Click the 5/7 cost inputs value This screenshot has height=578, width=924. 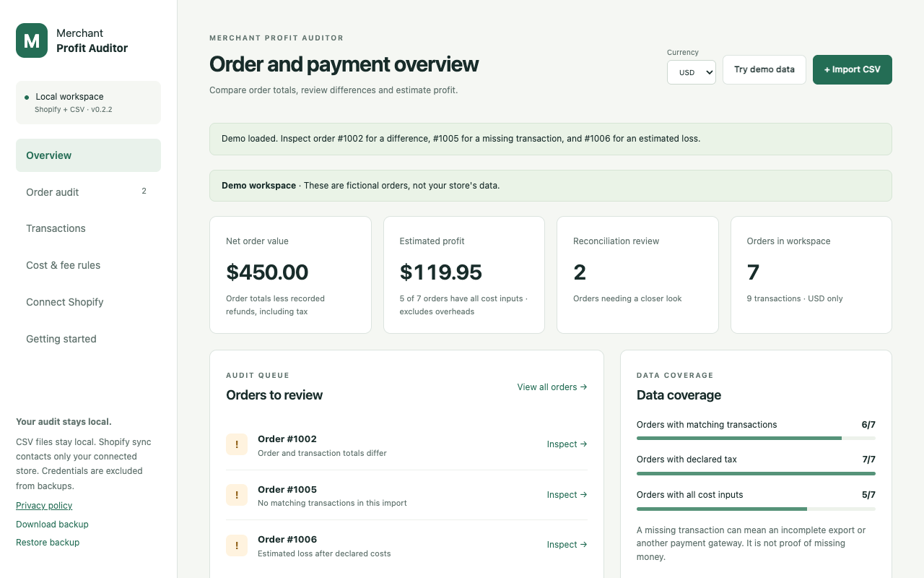click(868, 495)
